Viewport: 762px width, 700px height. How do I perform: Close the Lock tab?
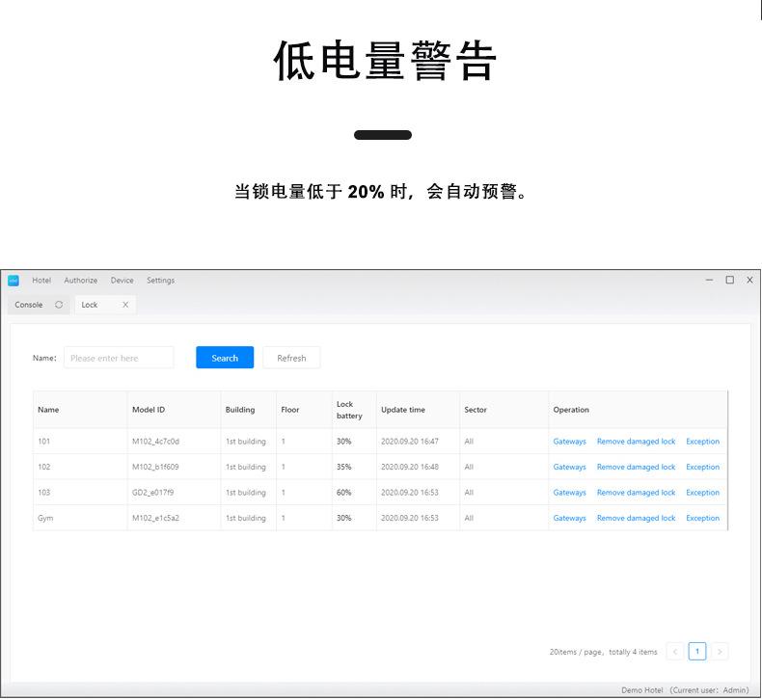(125, 305)
